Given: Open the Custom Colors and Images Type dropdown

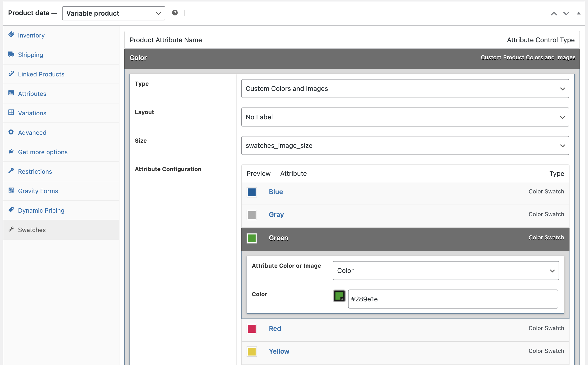Looking at the screenshot, I should (x=405, y=89).
